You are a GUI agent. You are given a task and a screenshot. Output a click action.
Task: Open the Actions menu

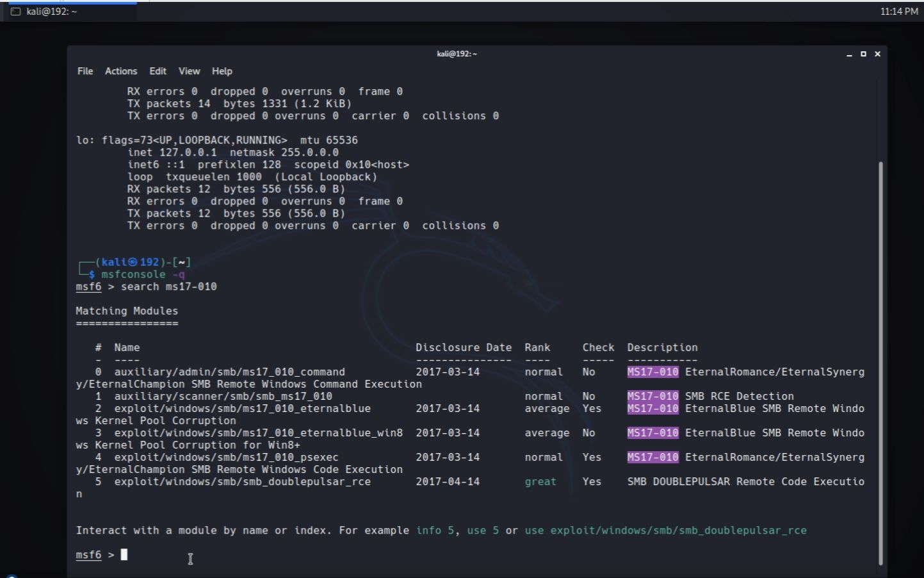pos(121,71)
